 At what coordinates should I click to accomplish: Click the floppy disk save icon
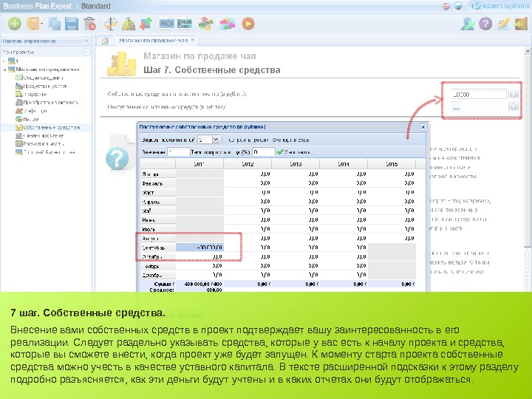pyautogui.click(x=72, y=24)
